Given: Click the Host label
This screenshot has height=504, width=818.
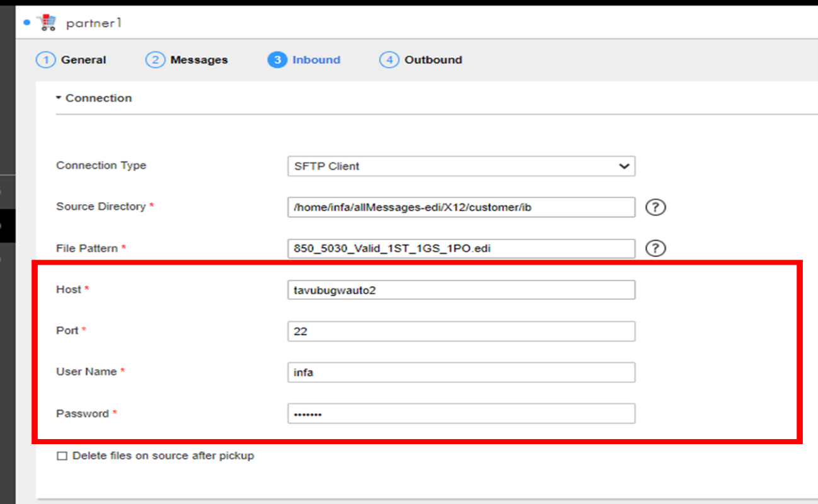Looking at the screenshot, I should pyautogui.click(x=69, y=289).
